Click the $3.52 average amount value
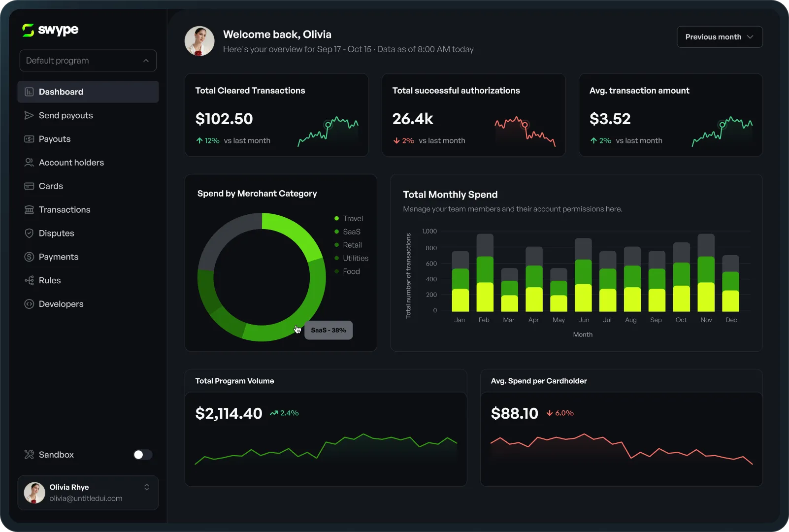Screen dimensions: 789x532 coord(610,119)
